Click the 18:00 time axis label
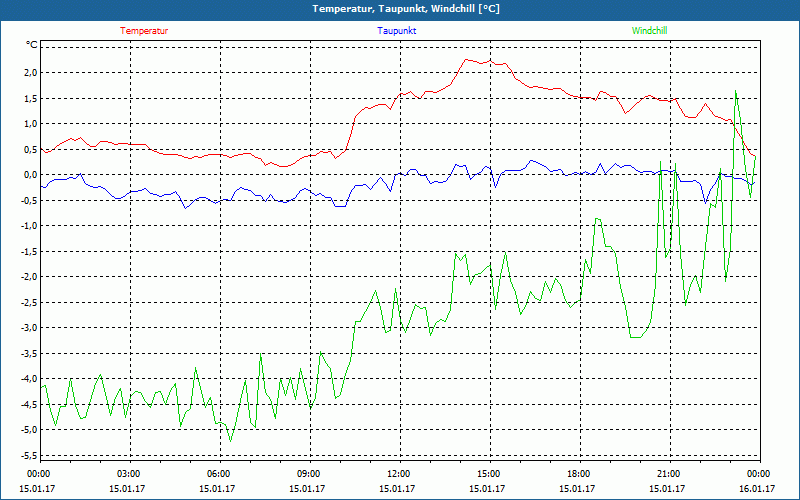 click(578, 474)
